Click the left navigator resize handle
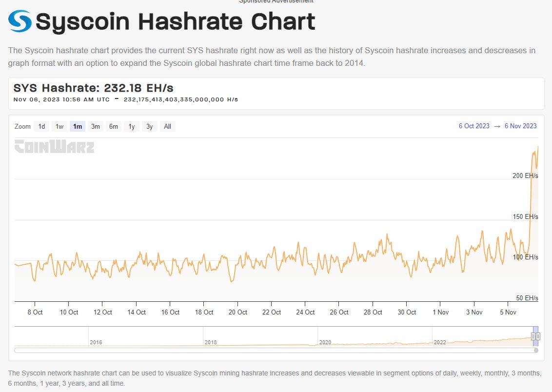Viewport: 552px width, 392px height. click(532, 336)
